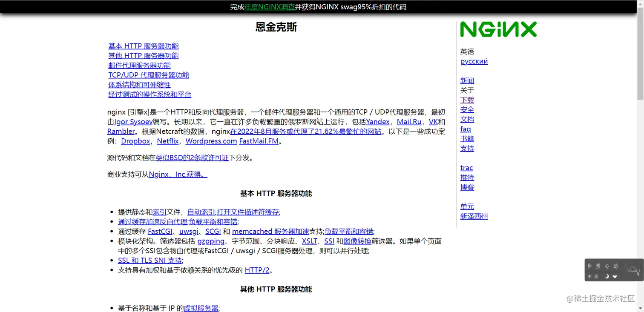This screenshot has height=312, width=644.
Task: Go to the 经过测试的操作系统和平台 link
Action: click(150, 94)
